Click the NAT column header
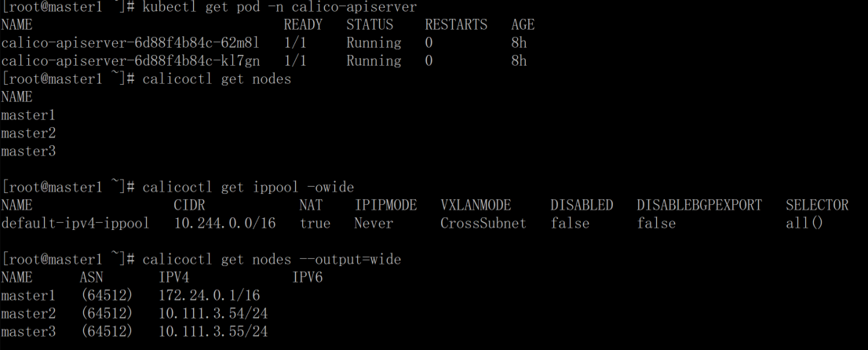Screen dimensions: 868x350 pyautogui.click(x=311, y=206)
